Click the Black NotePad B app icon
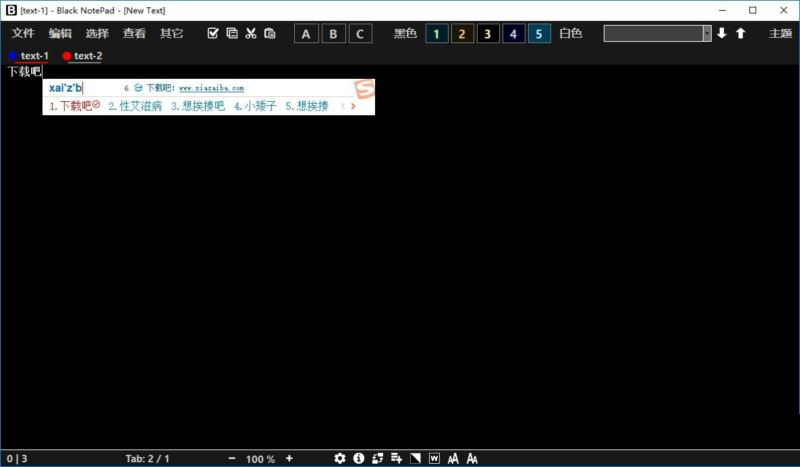800x467 pixels. coord(11,10)
